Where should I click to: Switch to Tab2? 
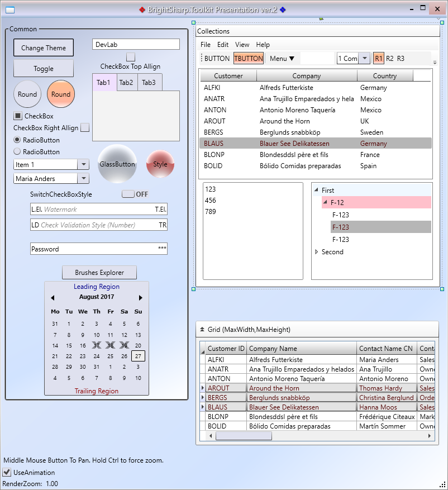[x=126, y=83]
